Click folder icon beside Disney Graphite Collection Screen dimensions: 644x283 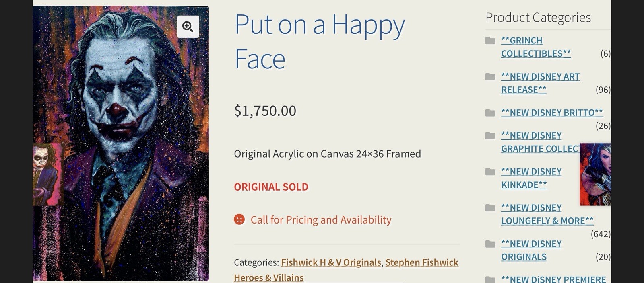point(490,136)
